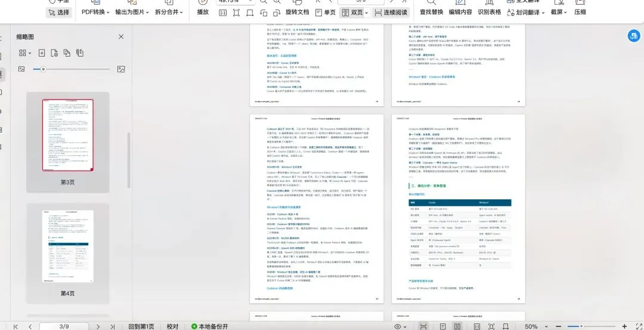Viewport: 644px width, 330px height.
Task: Activate the 选择 selection tool
Action: tap(59, 13)
